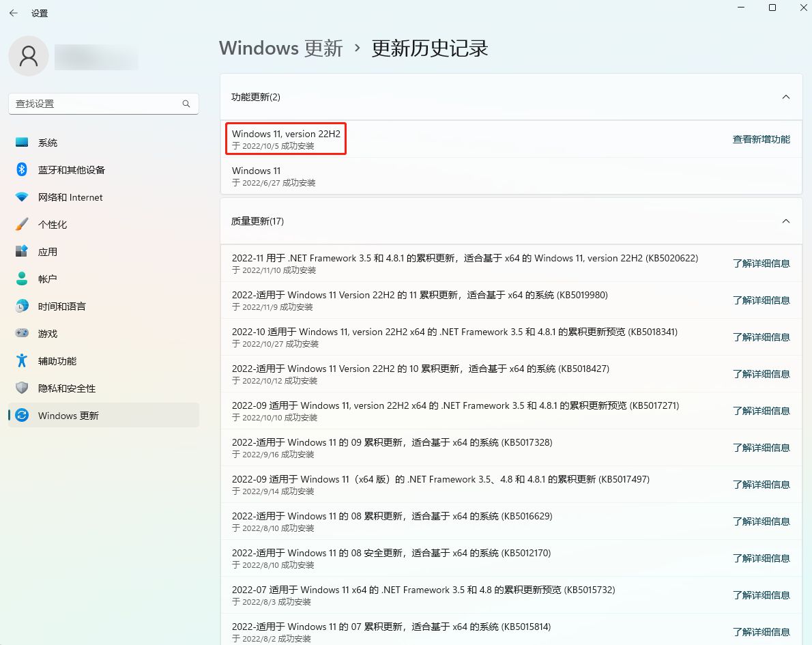Click the search magnifier icon
Image resolution: width=812 pixels, height=645 pixels.
pyautogui.click(x=186, y=104)
